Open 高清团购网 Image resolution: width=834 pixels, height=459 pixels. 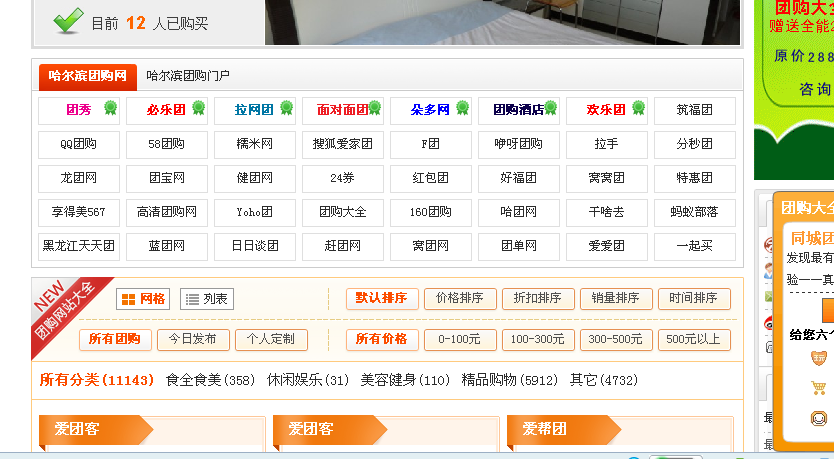[166, 212]
